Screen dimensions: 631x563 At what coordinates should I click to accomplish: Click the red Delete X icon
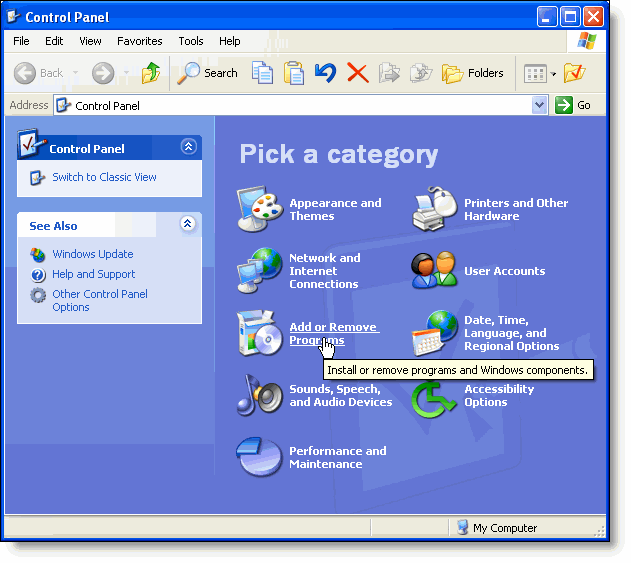358,73
